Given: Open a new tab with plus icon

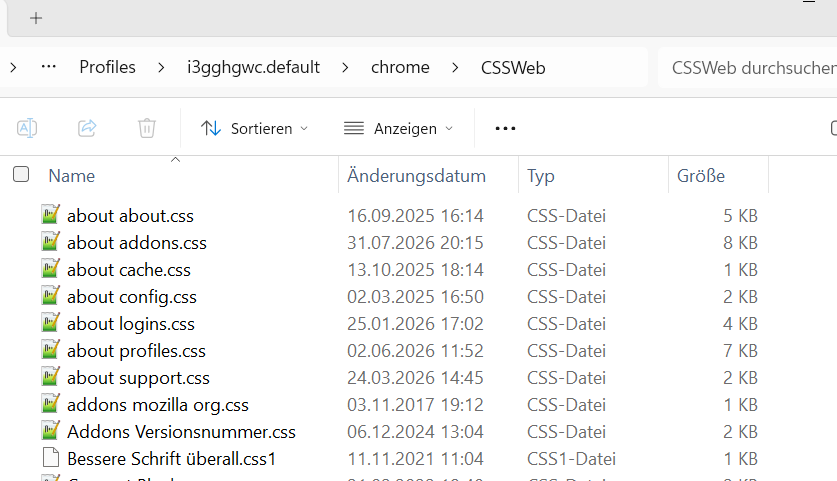Looking at the screenshot, I should point(36,18).
